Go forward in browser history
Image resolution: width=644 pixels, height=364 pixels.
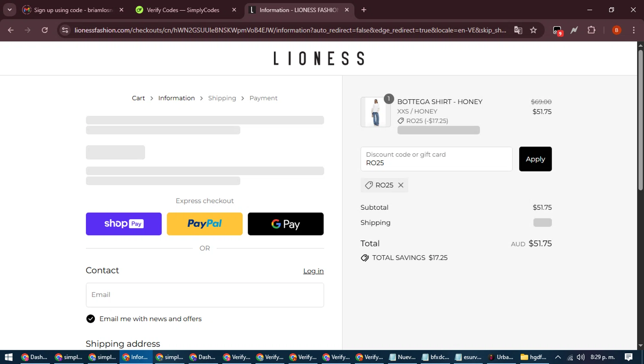tap(27, 30)
